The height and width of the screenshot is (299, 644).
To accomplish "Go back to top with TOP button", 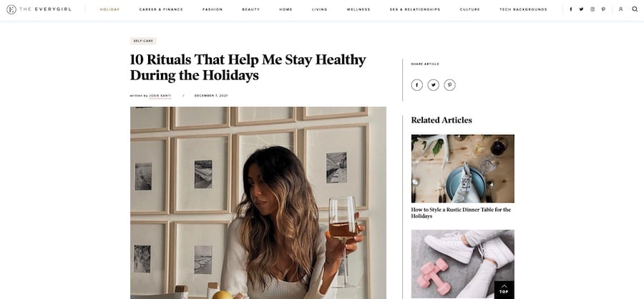I will tap(504, 290).
